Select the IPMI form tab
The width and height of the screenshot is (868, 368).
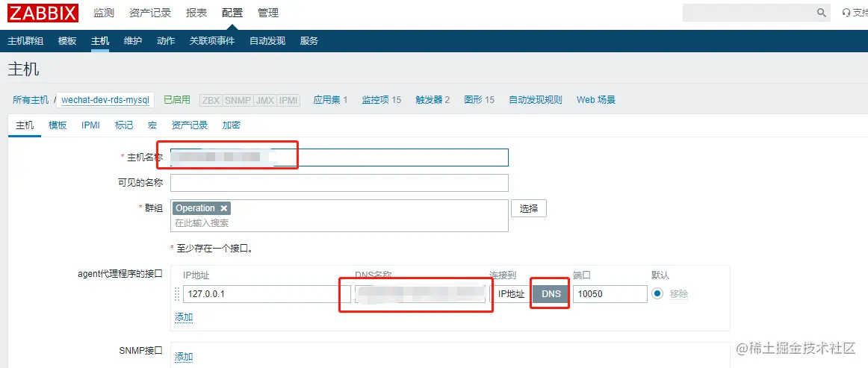click(x=91, y=125)
